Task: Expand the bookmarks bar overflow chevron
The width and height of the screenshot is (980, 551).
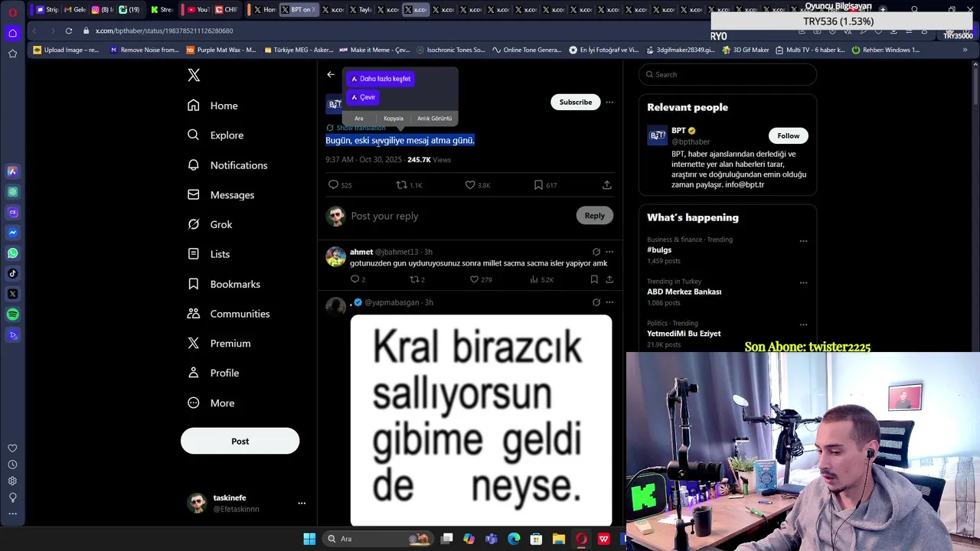Action: [x=965, y=50]
